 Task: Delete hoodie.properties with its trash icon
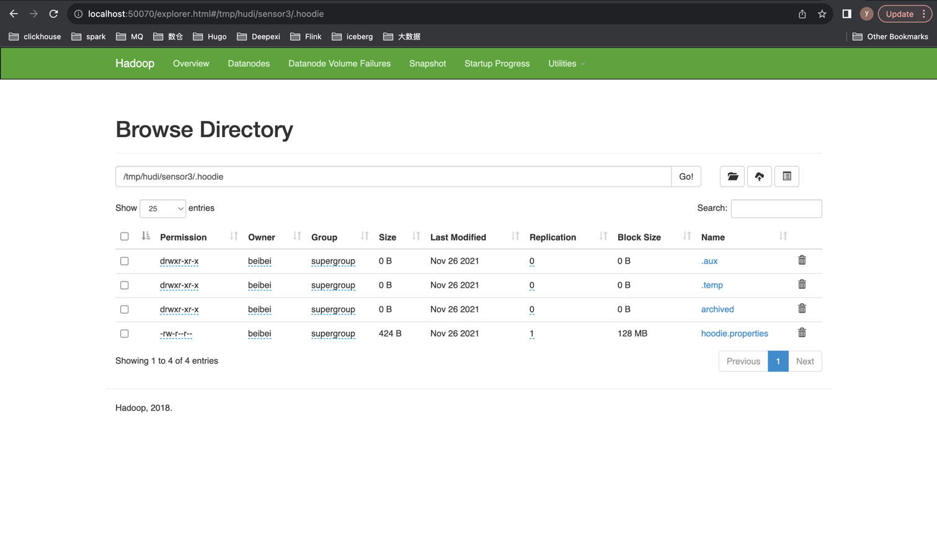click(x=802, y=333)
